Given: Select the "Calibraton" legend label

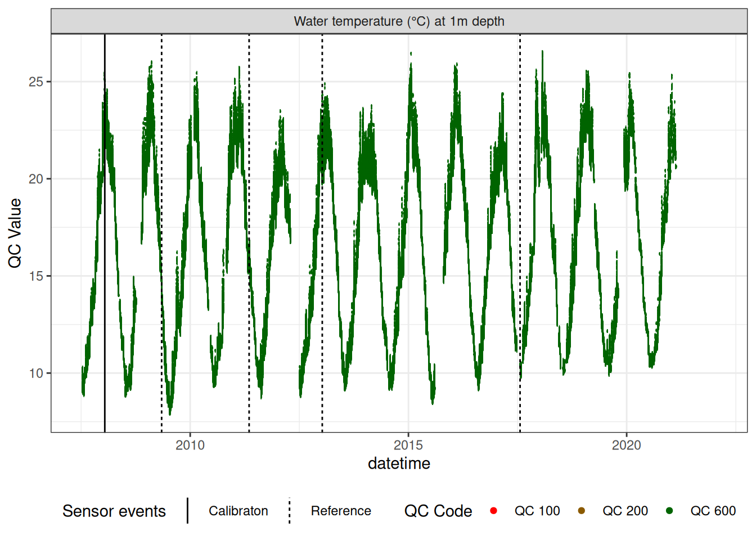Looking at the screenshot, I should (238, 511).
